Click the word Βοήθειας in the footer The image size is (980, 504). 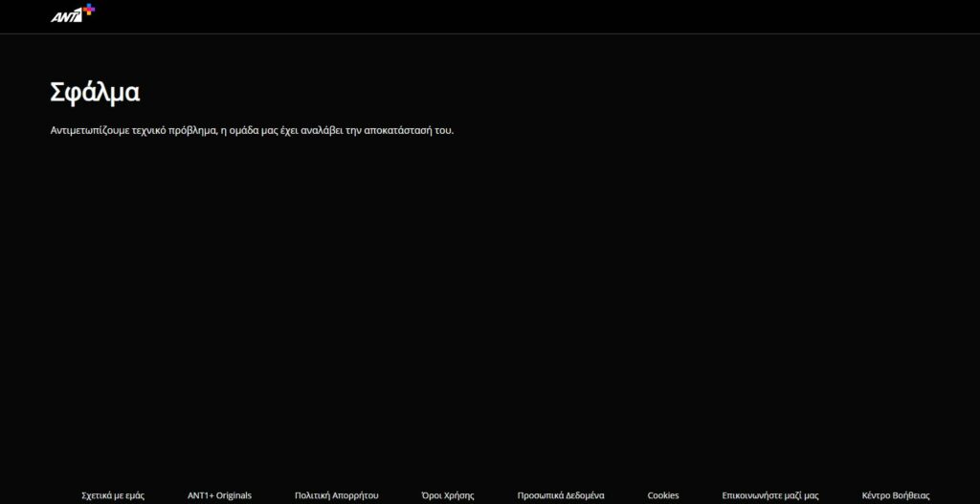(910, 495)
